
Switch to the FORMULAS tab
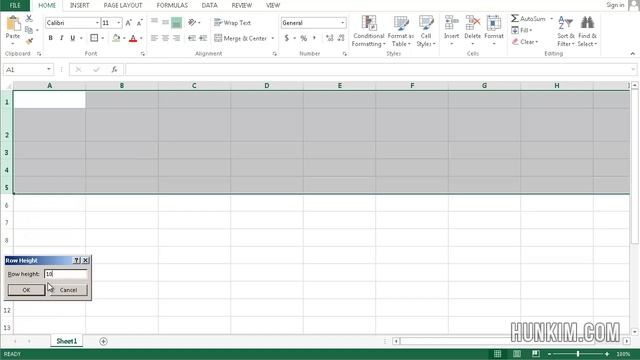[x=172, y=5]
